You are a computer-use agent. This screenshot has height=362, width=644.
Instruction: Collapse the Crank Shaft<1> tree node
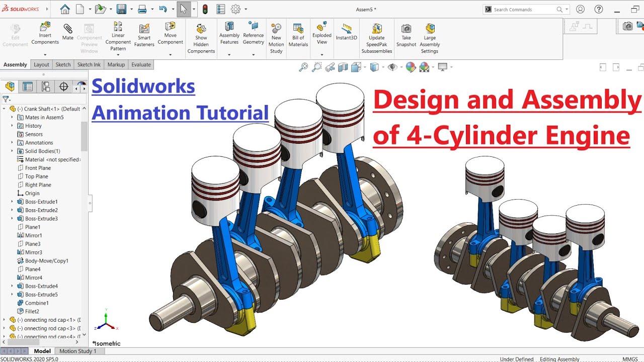[x=4, y=109]
